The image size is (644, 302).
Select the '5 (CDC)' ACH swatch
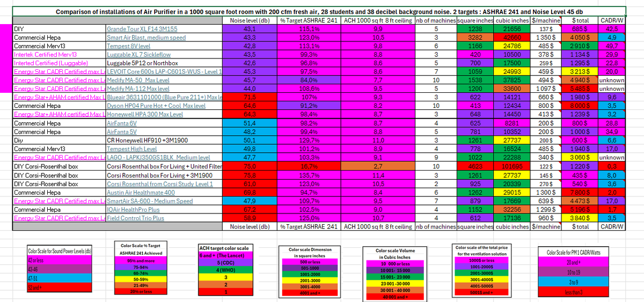coord(226,263)
